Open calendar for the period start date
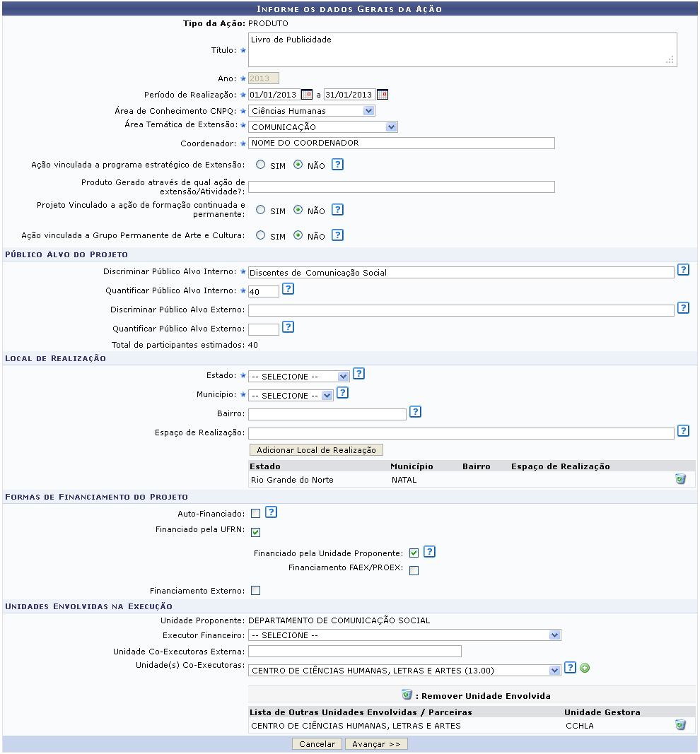The image size is (700, 754). click(x=306, y=95)
